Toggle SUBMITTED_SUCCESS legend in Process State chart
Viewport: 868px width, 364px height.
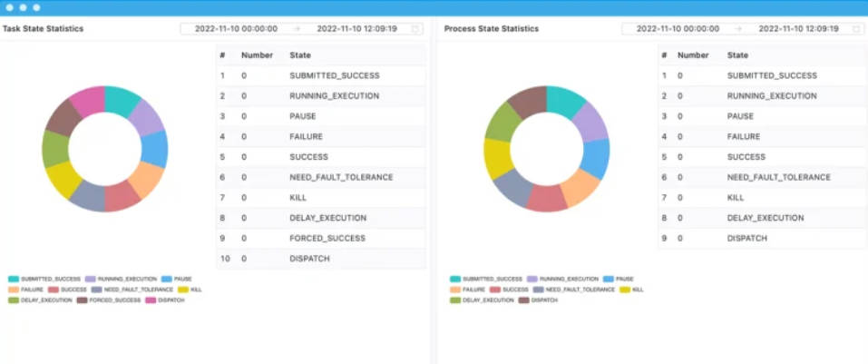click(486, 280)
